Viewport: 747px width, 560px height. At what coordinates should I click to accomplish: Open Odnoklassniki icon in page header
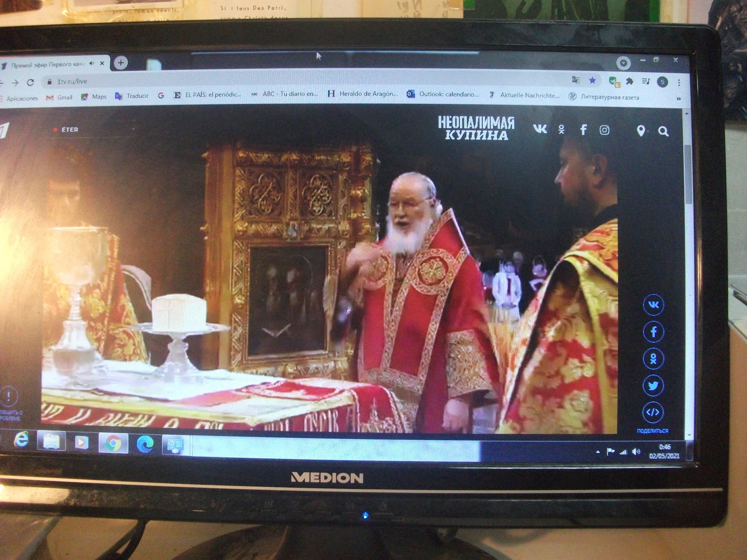(561, 129)
